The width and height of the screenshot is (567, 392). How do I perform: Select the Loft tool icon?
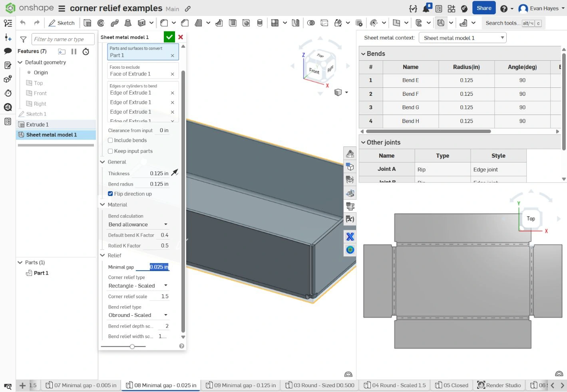128,23
